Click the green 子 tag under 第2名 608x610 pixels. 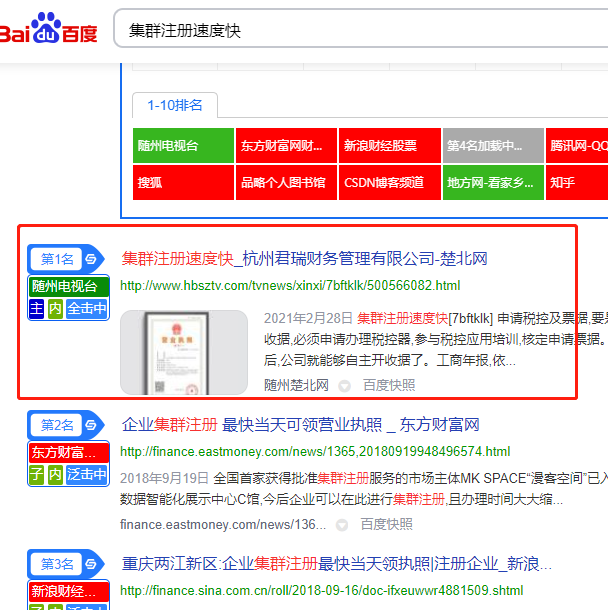tap(37, 475)
